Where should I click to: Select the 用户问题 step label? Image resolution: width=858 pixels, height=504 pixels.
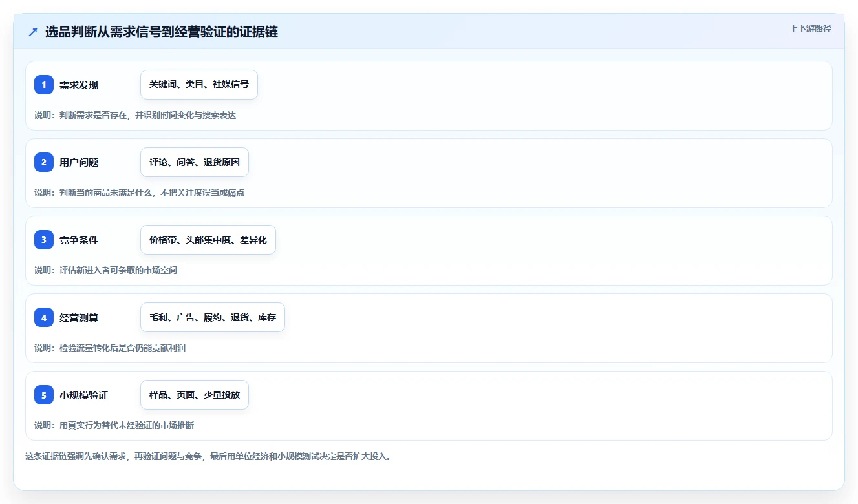79,162
